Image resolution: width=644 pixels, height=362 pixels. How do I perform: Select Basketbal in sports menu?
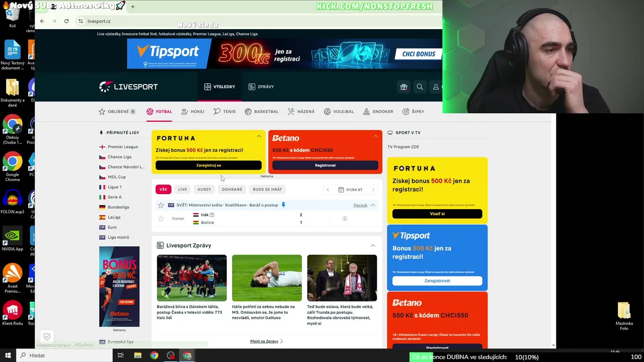click(262, 112)
